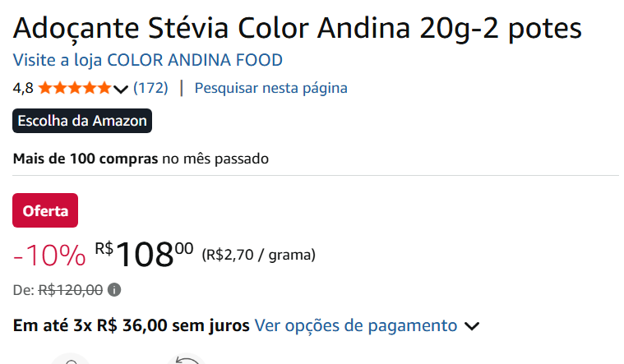Expand the payment options chevron arrow
Screen dimensions: 624x364
472,326
